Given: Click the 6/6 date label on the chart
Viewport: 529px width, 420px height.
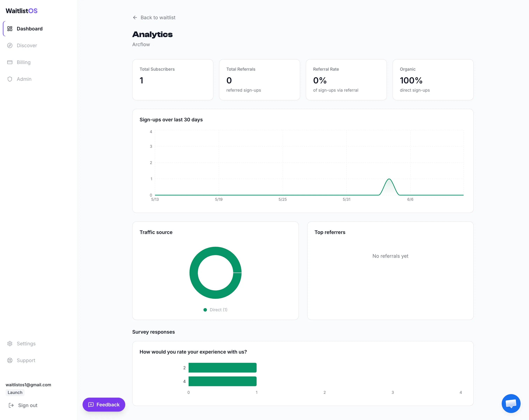Looking at the screenshot, I should pos(410,199).
